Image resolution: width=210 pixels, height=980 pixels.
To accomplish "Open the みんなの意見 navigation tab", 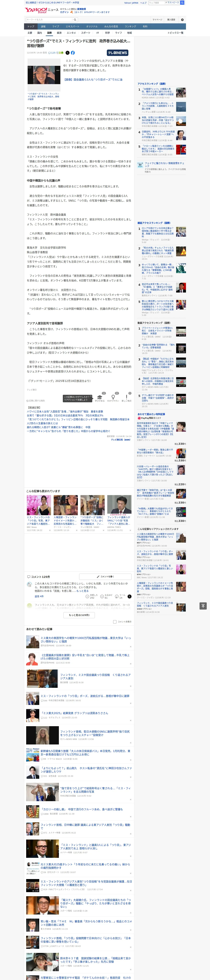I will pyautogui.click(x=111, y=27).
